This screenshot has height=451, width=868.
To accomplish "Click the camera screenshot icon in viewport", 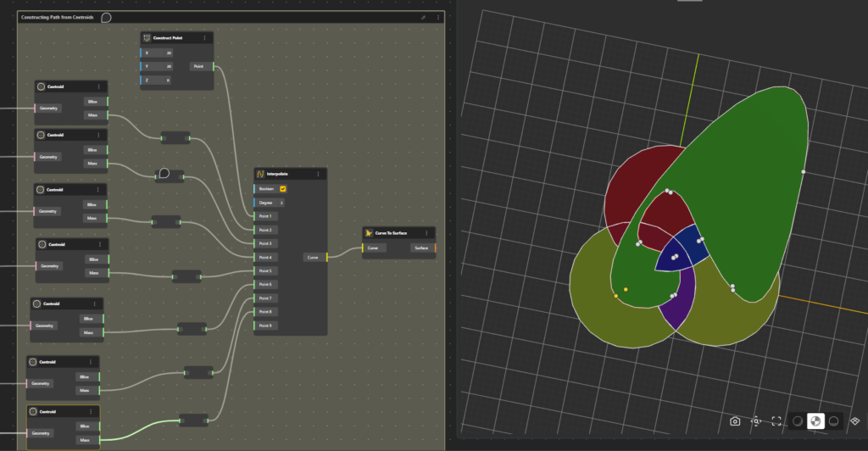I will [x=735, y=421].
